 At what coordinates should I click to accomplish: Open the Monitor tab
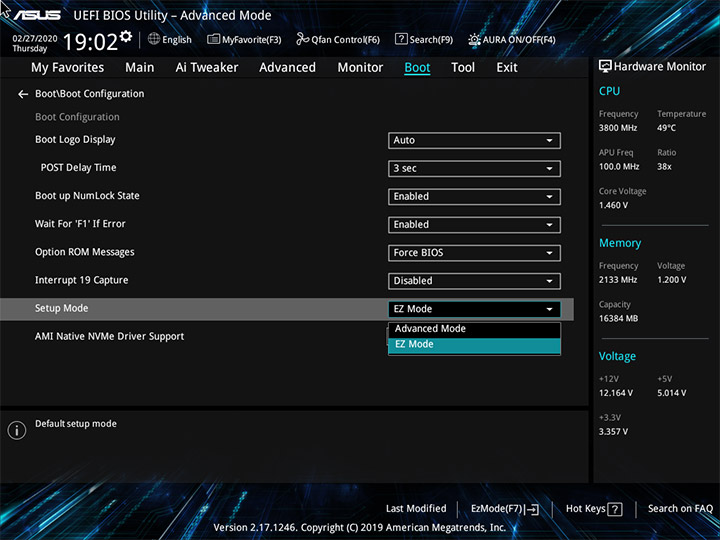pos(360,68)
